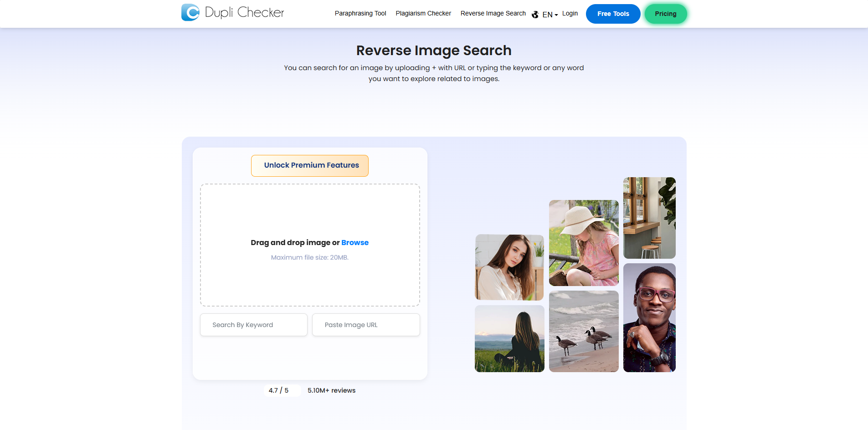
Task: Expand the EN language dropdown
Action: pyautogui.click(x=549, y=14)
